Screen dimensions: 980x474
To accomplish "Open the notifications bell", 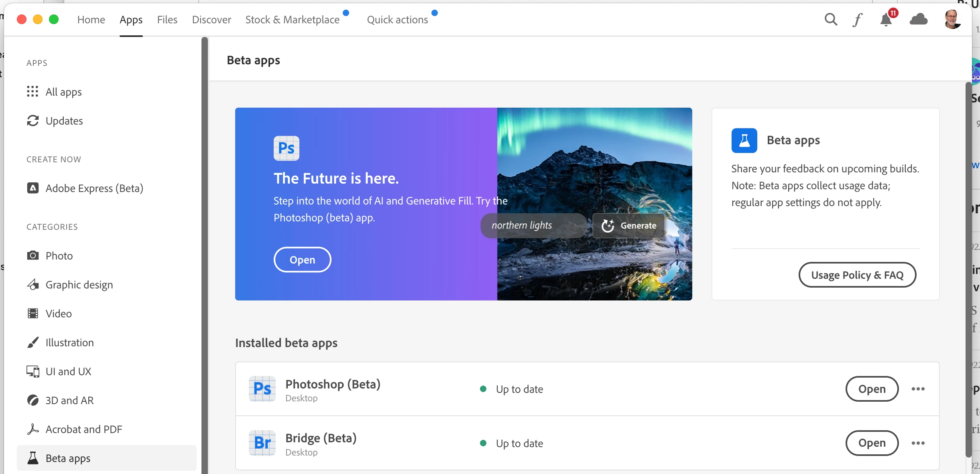I will pyautogui.click(x=886, y=19).
